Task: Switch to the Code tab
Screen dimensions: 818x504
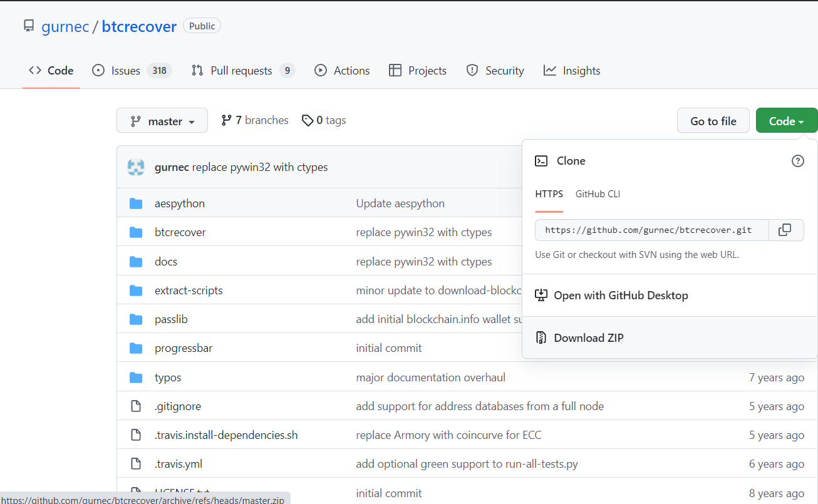Action: point(51,71)
